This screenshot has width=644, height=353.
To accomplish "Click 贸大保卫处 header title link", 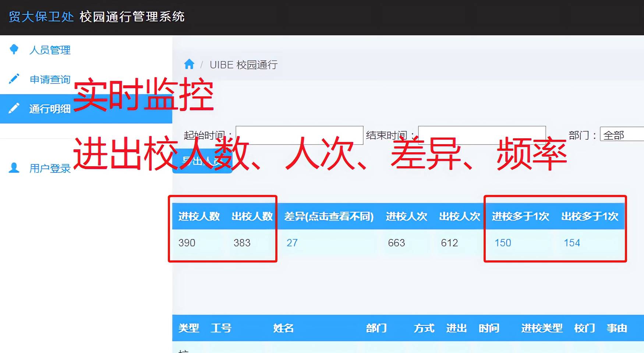I will [41, 17].
